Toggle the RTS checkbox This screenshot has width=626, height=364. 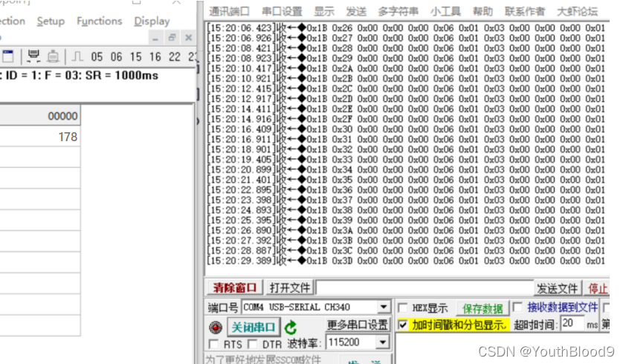coord(213,344)
